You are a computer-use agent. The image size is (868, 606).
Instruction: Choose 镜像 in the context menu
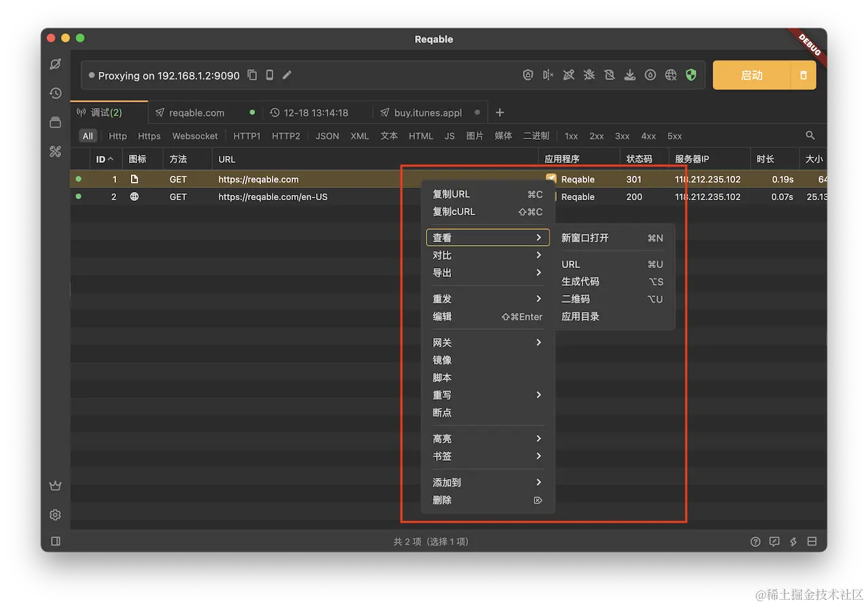coord(488,360)
